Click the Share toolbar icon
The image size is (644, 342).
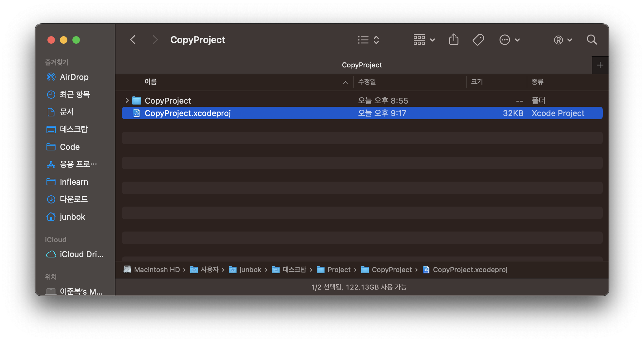tap(454, 40)
